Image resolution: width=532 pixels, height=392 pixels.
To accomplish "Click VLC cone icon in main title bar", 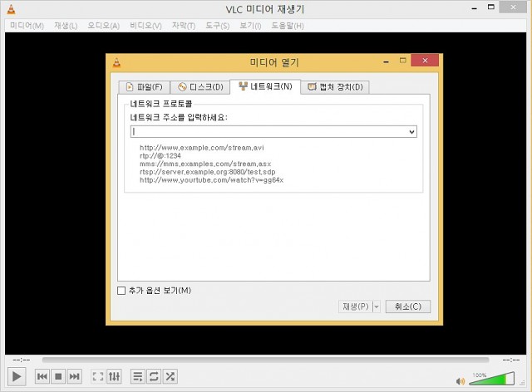I will click(11, 9).
